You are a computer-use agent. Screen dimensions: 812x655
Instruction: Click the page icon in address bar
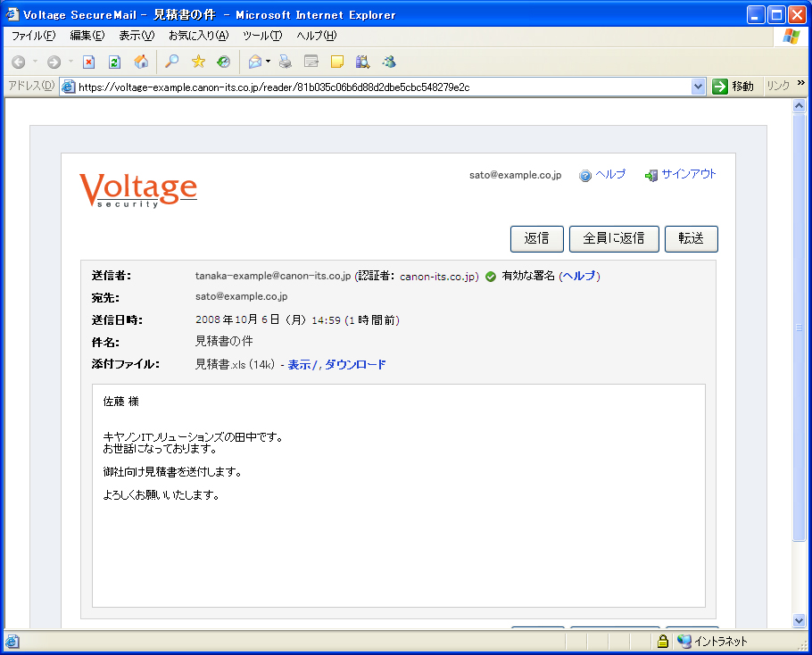click(x=69, y=87)
